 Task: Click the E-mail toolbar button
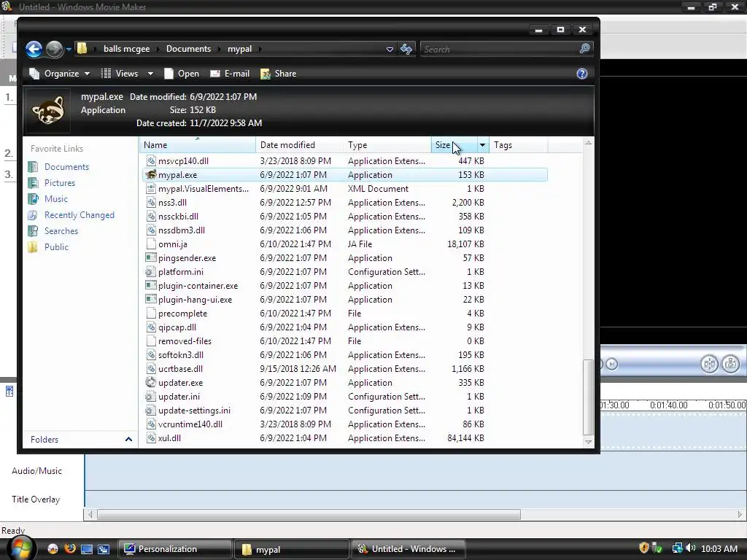pyautogui.click(x=230, y=74)
